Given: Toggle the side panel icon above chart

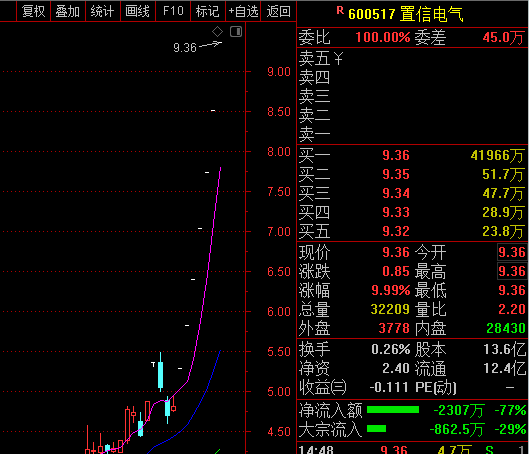Looking at the screenshot, I should (x=236, y=32).
